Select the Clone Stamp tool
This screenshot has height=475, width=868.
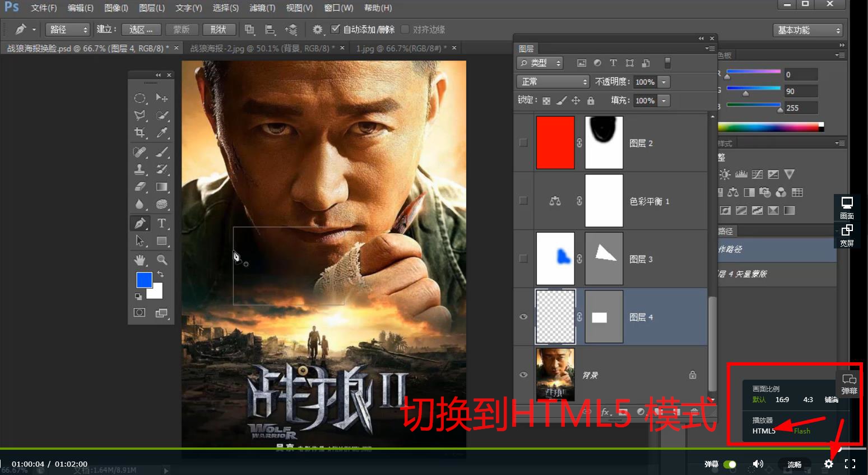click(140, 169)
